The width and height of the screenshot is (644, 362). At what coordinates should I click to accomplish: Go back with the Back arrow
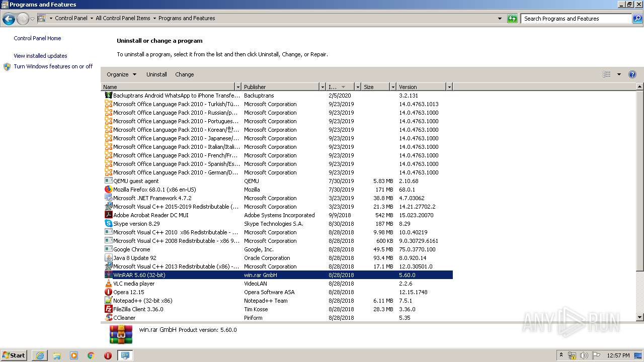coord(9,19)
